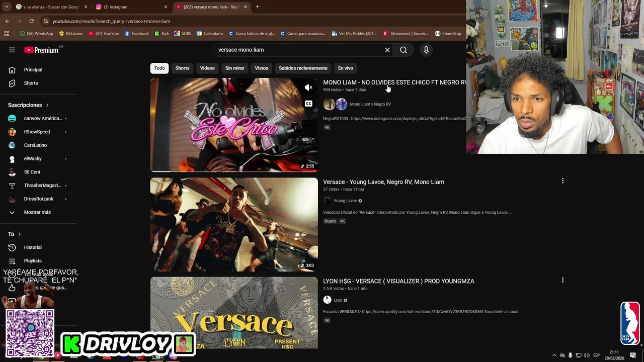Reload the page with refresh icon
644x362 pixels.
point(31,21)
